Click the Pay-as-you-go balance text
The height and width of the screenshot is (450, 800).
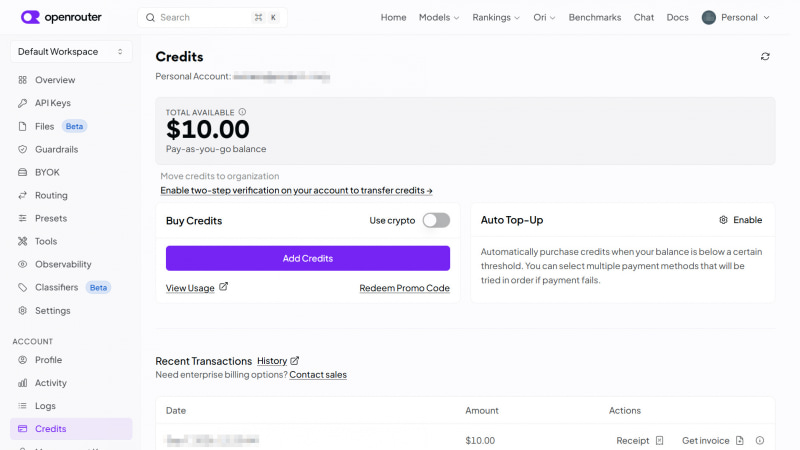point(216,149)
